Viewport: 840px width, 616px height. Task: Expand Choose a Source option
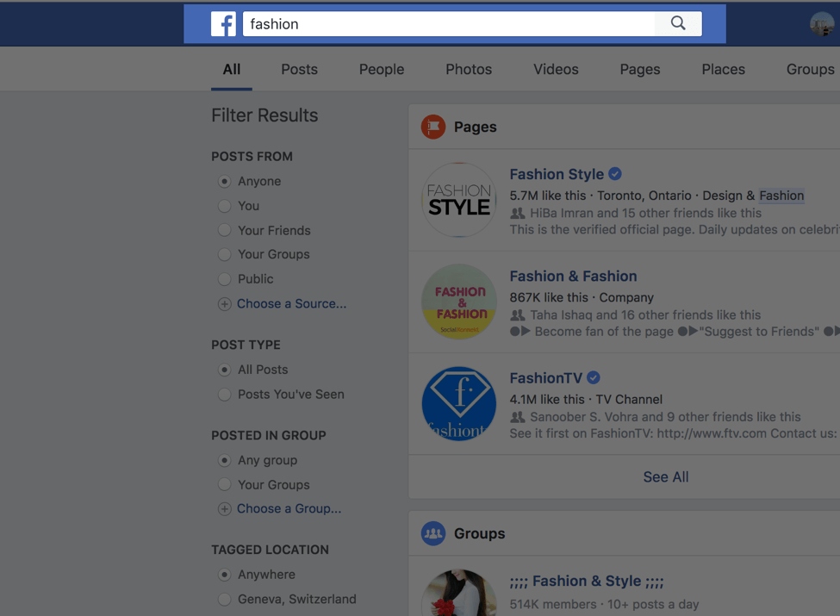[291, 303]
